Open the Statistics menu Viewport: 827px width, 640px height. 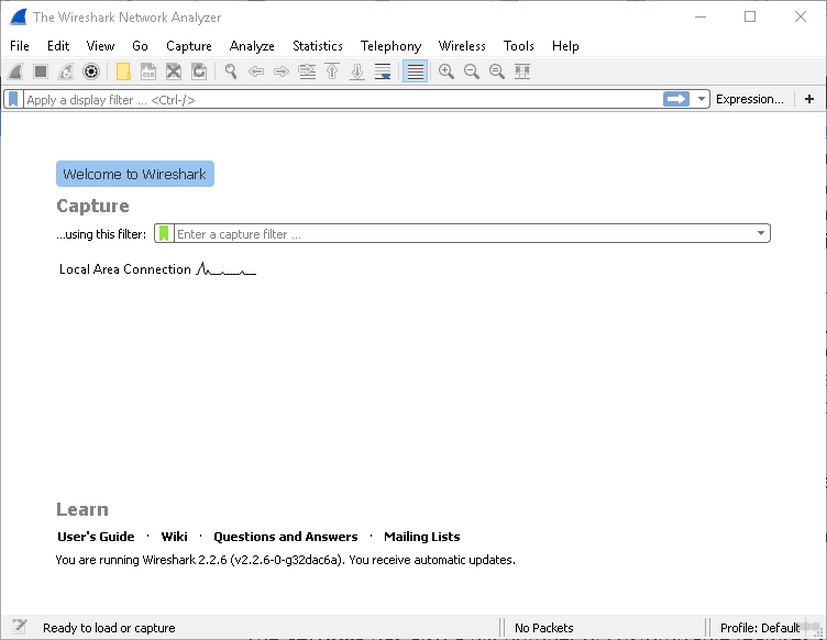318,46
